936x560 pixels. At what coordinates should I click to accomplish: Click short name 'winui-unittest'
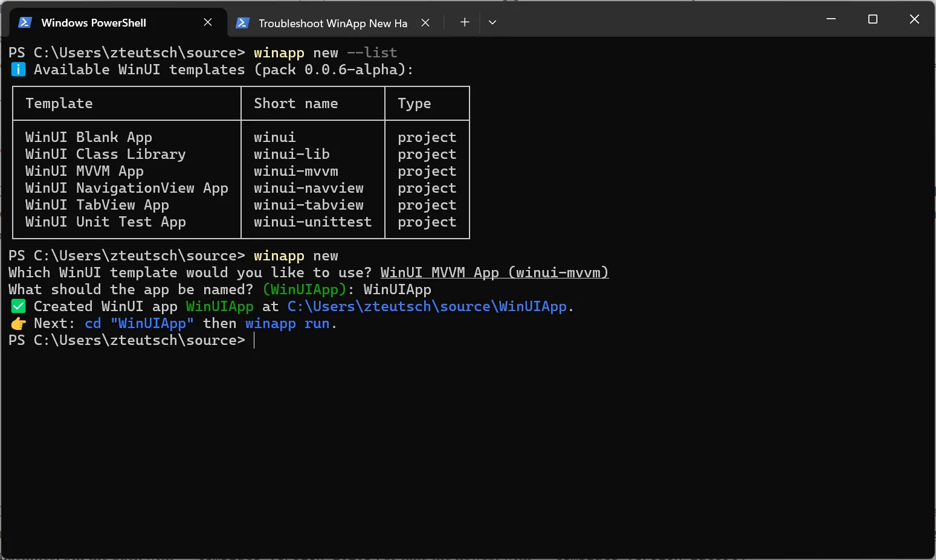coord(312,222)
